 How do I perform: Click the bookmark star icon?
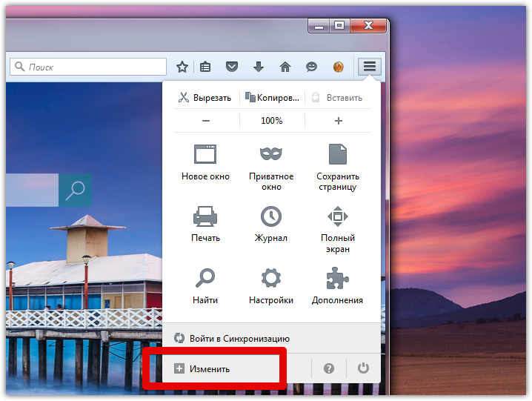click(x=182, y=67)
